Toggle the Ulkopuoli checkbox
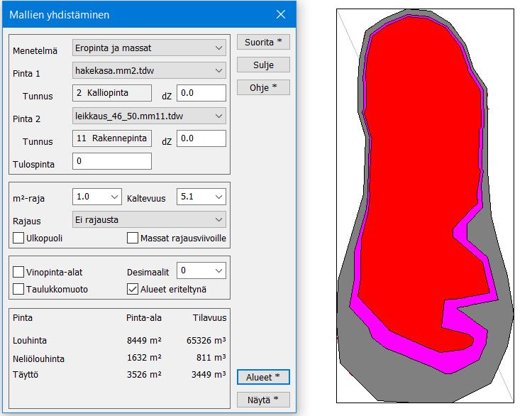This screenshot has width=532, height=416. click(18, 238)
